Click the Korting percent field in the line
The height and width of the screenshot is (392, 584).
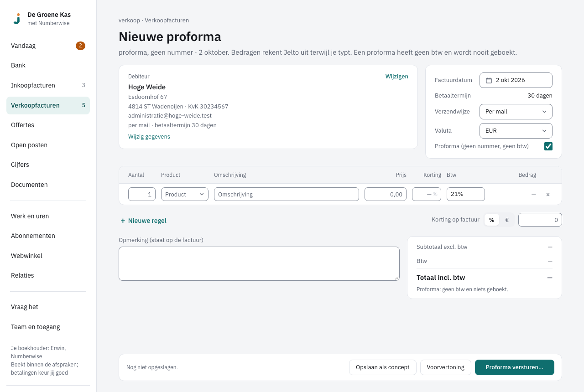[427, 194]
